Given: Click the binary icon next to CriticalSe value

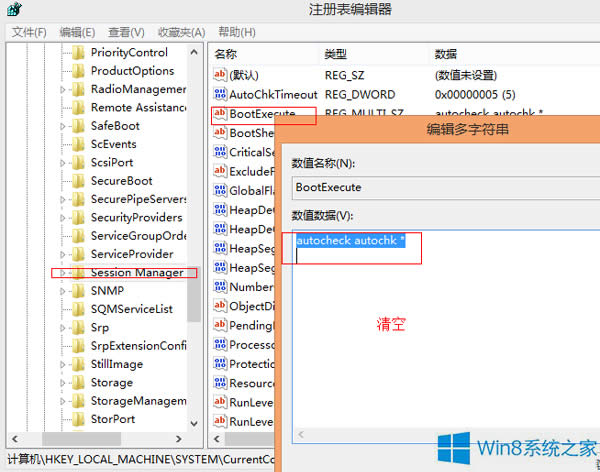Looking at the screenshot, I should click(220, 152).
